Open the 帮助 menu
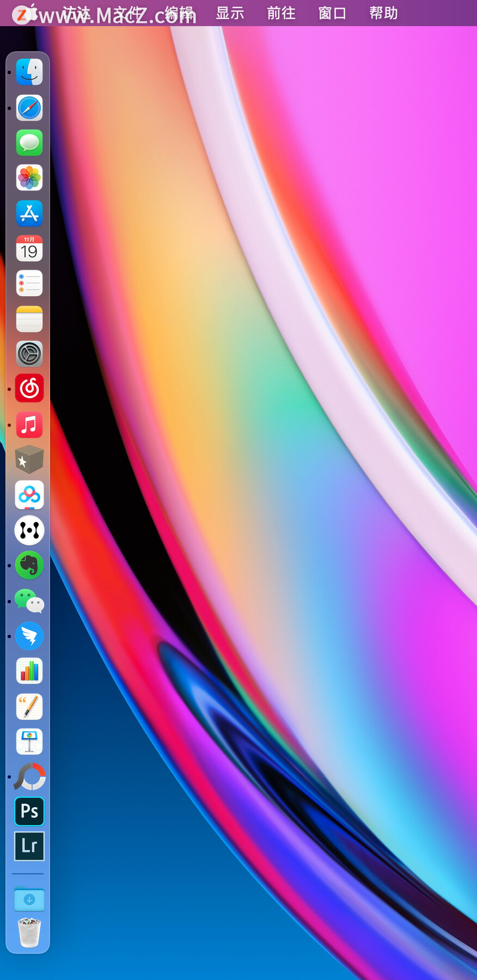Screen dimensions: 477x980 tap(383, 13)
